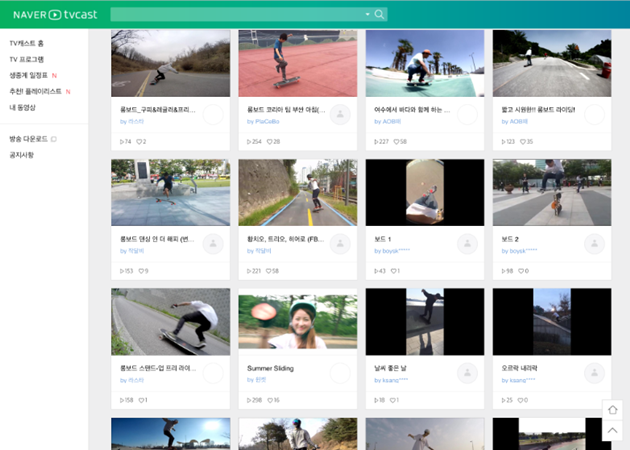This screenshot has width=630, height=450.
Task: Click avatar icon on 황치오, 트리오 card
Action: click(x=340, y=244)
